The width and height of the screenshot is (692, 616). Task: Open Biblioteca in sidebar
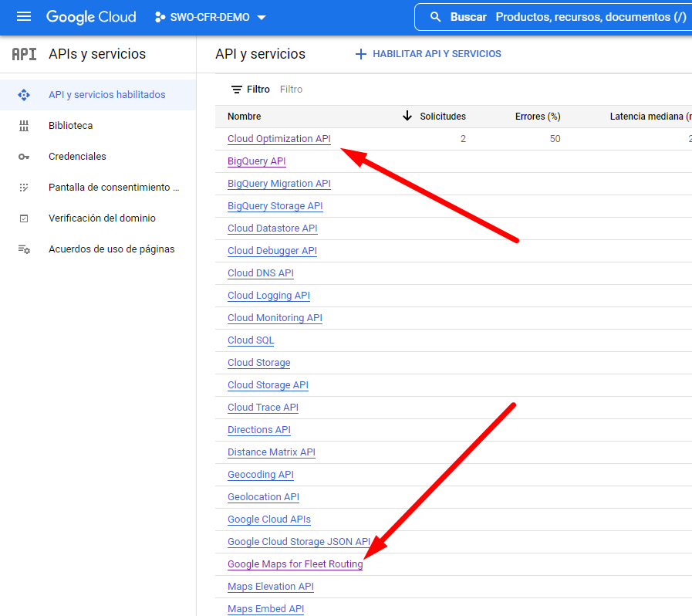70,126
